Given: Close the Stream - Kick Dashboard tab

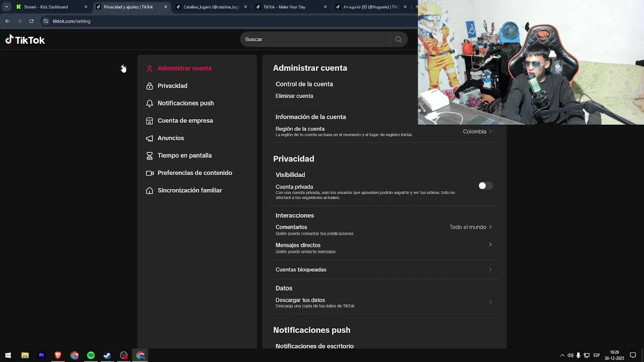Looking at the screenshot, I should tap(86, 7).
